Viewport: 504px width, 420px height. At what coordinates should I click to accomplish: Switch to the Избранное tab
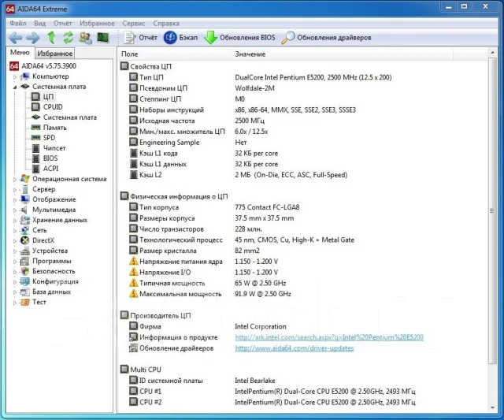[54, 53]
